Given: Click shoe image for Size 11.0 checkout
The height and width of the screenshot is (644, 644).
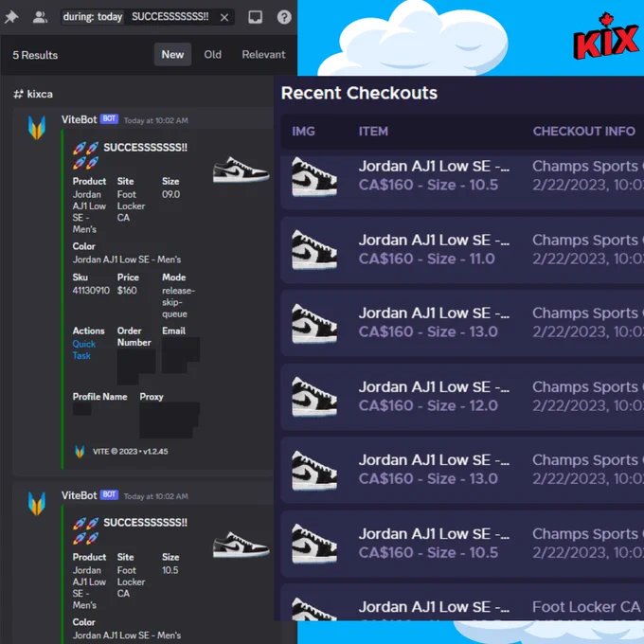Looking at the screenshot, I should 314,249.
